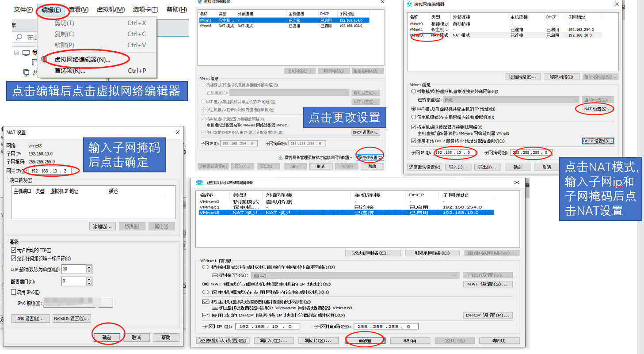The image size is (644, 354).
Task: Toggle 允许活动的 FTP checkbox in NAT 设置
Action: point(13,251)
